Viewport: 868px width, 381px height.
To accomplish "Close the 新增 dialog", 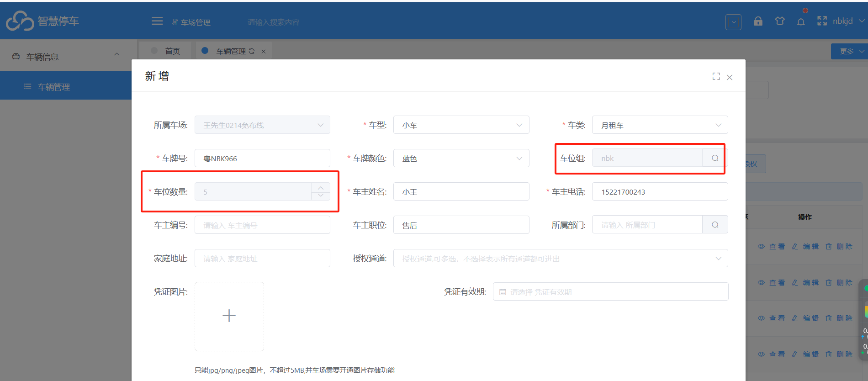I will [730, 77].
